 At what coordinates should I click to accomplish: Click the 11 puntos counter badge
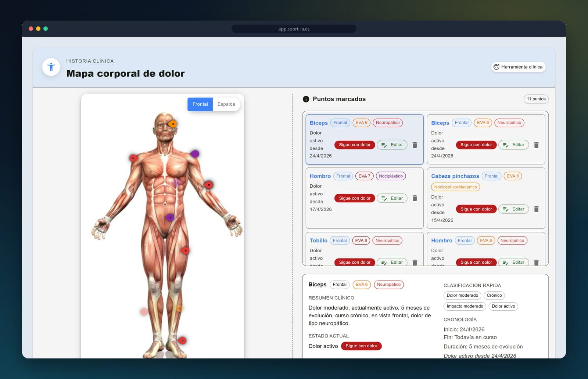[536, 99]
